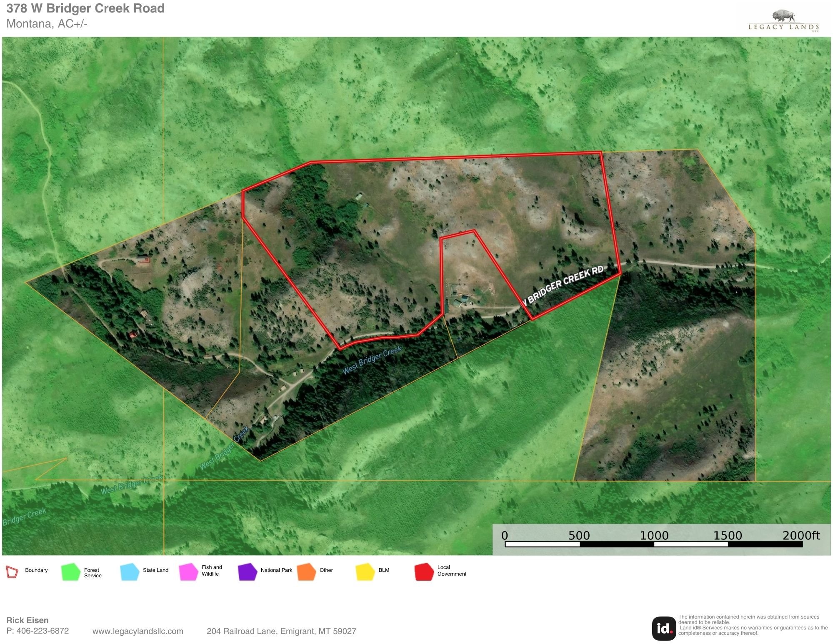Click the 1000 mark on the scale bar
This screenshot has height=644, width=833.
pos(654,536)
